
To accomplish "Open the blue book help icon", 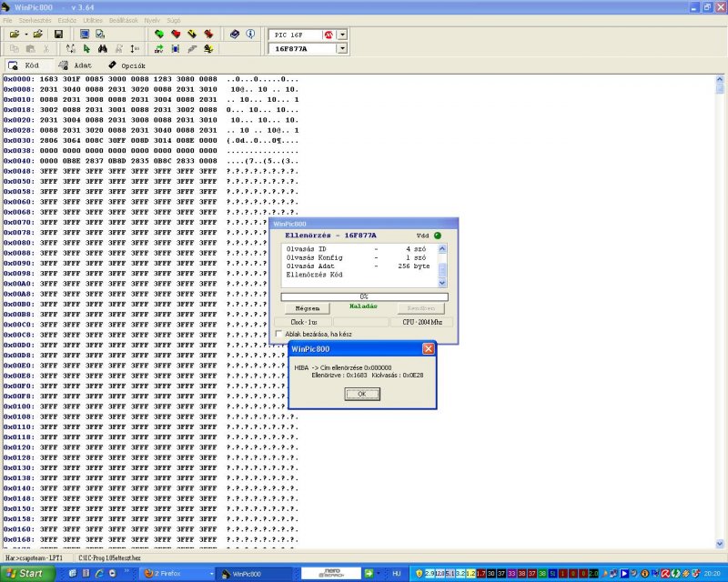I will pos(235,34).
